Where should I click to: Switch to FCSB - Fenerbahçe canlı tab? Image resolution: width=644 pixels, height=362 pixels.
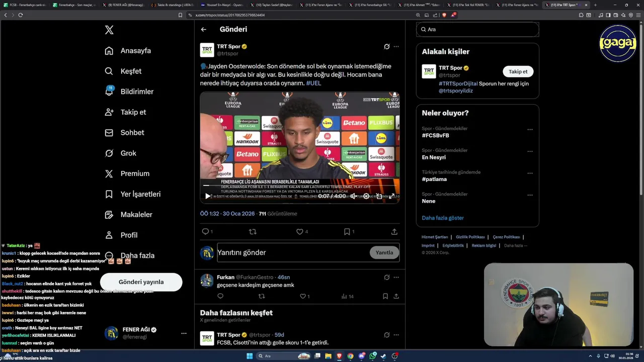click(x=25, y=5)
